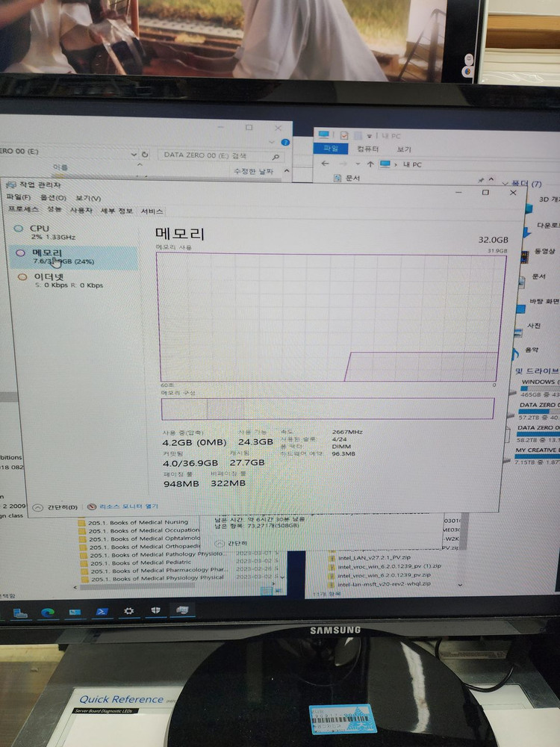Select the 메모리 performance item
Viewport: 560px width, 747px height.
[74, 257]
